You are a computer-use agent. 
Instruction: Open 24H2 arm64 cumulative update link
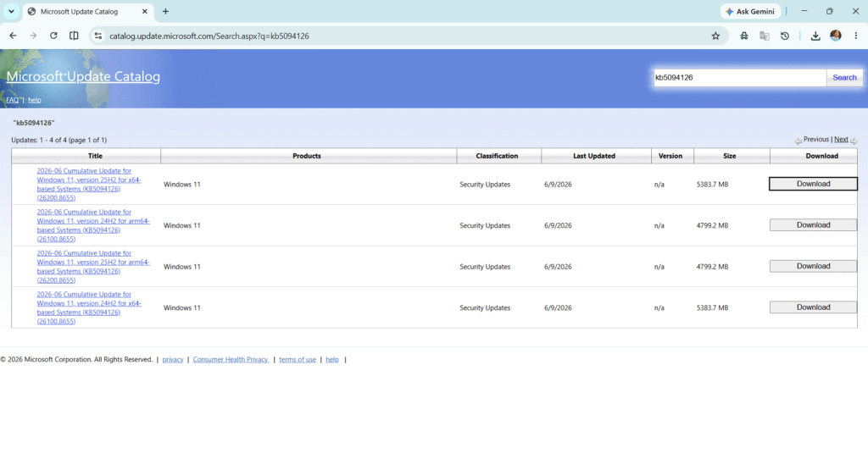[93, 225]
